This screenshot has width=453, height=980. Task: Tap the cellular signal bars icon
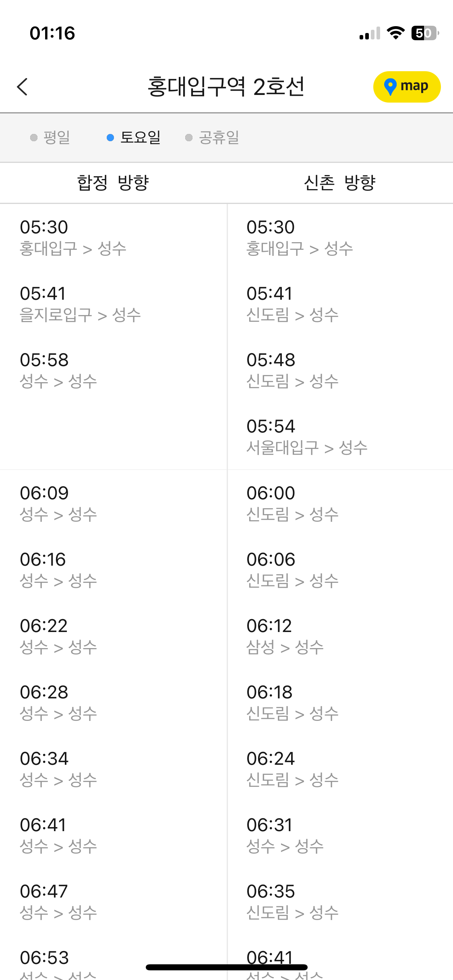[x=370, y=33]
